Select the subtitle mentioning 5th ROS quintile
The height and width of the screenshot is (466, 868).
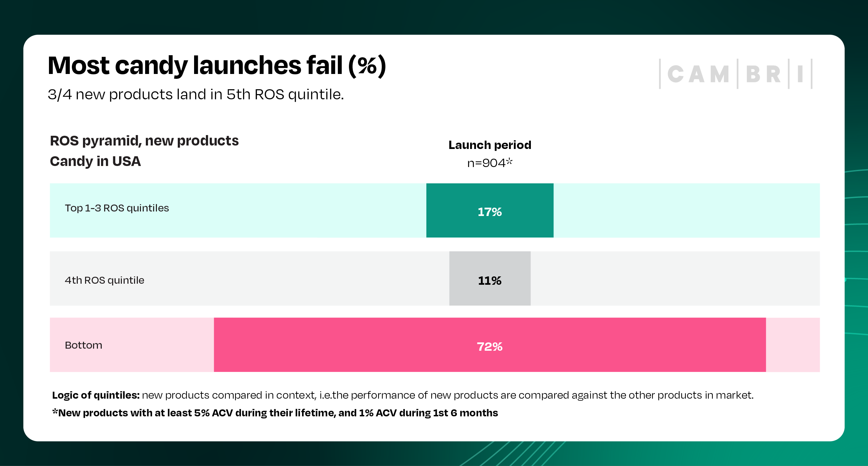(196, 94)
